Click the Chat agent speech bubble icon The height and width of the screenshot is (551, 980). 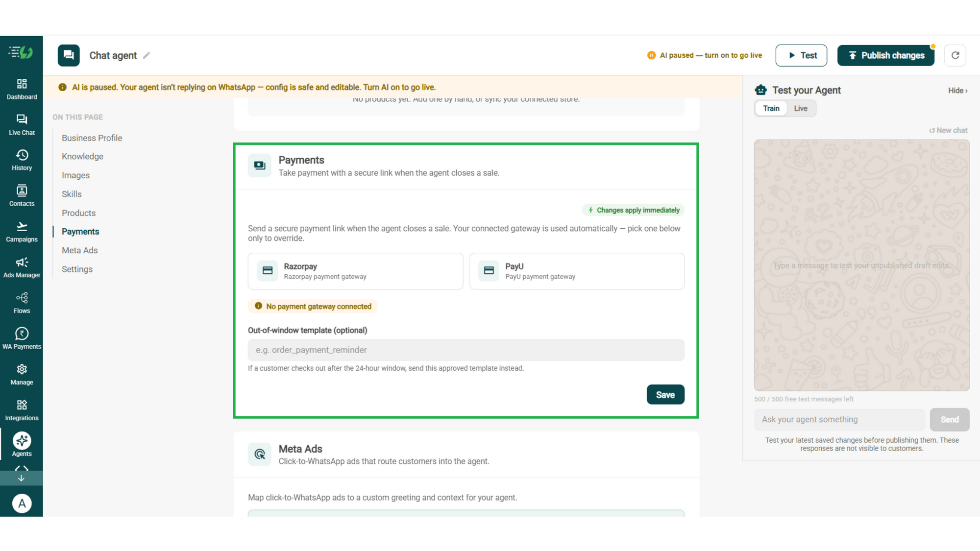tap(69, 55)
